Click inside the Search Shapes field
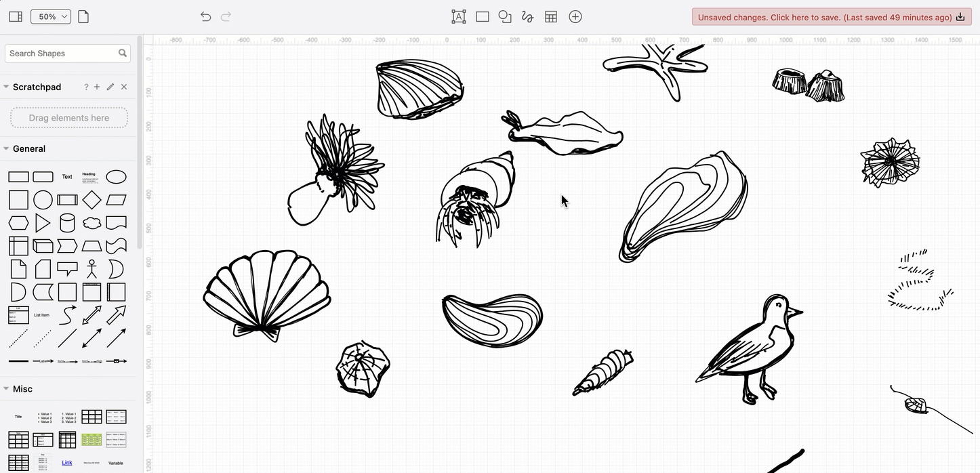Viewport: 980px width, 473px height. (x=61, y=53)
